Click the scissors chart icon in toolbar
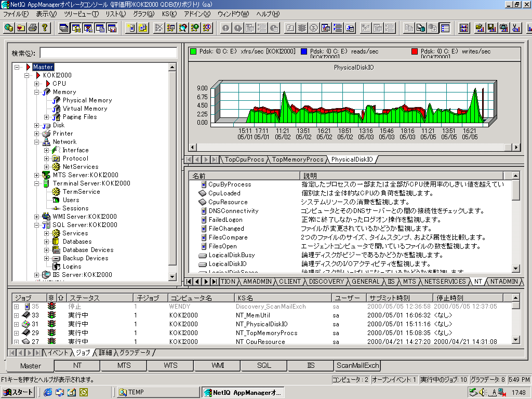Screen dimensions: 532x399 tap(516, 28)
